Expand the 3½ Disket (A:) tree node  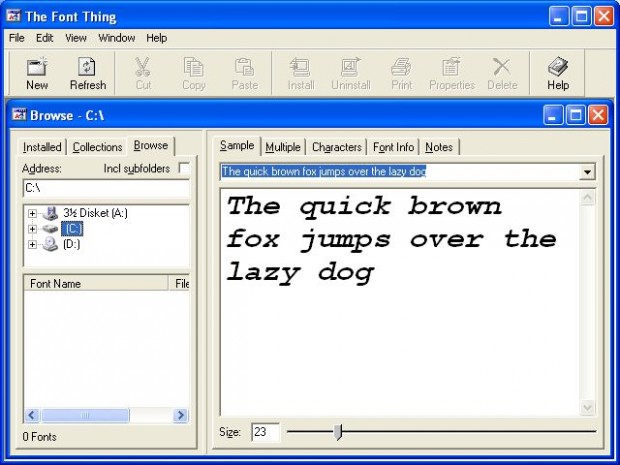[x=32, y=214]
